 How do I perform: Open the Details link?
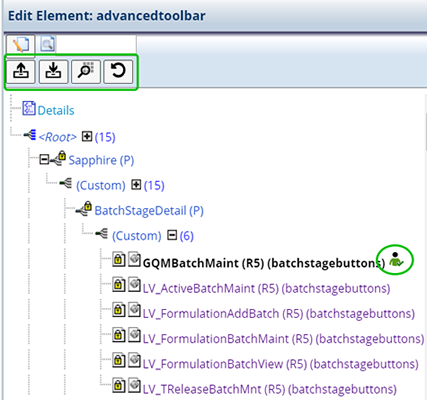[x=56, y=110]
